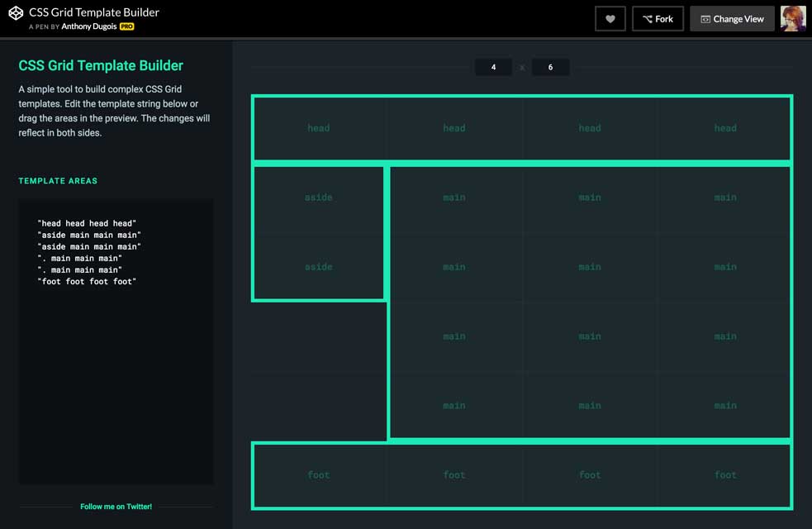812x529 pixels.
Task: Fork this pen
Action: 658,19
